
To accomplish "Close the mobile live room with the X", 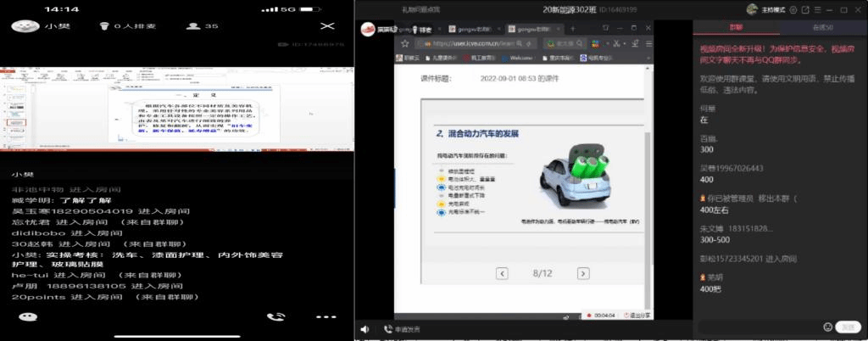I will pyautogui.click(x=328, y=26).
